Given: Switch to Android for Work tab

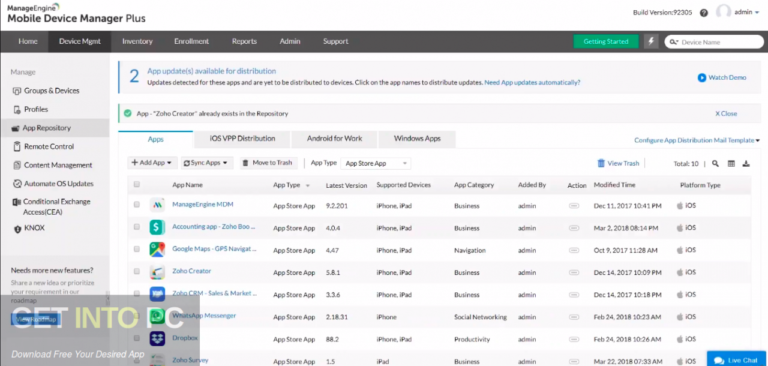Looking at the screenshot, I should (335, 139).
